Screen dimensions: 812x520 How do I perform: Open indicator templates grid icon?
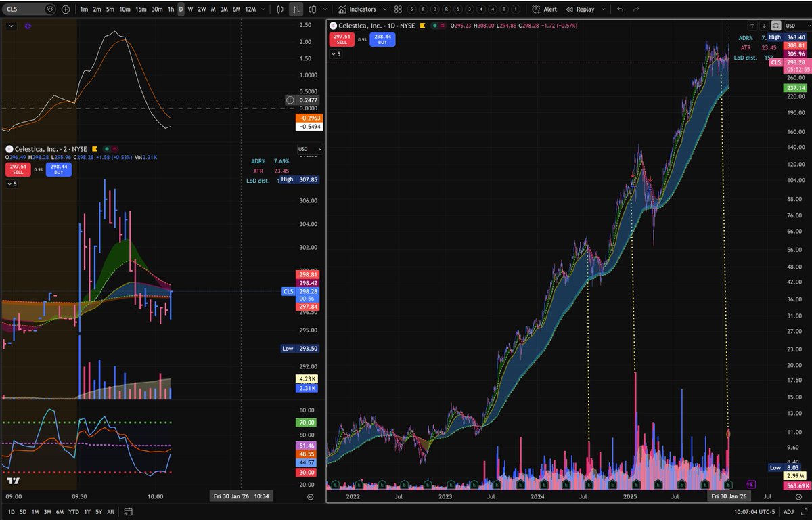[x=398, y=9]
